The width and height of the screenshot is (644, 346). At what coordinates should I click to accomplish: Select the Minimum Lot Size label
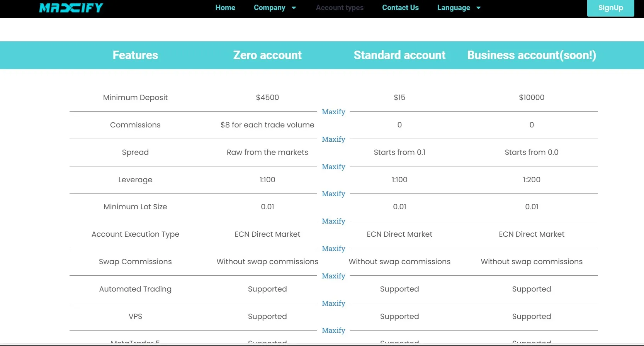(135, 207)
